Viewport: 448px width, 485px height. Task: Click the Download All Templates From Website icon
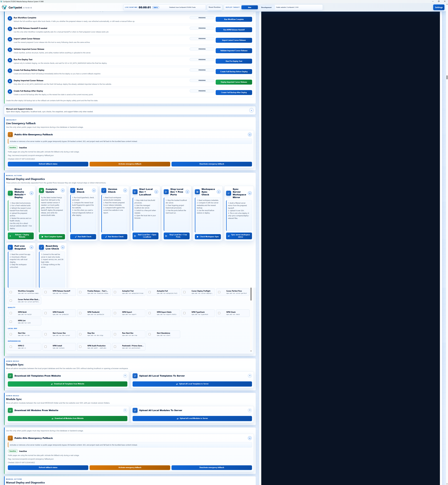click(10, 376)
